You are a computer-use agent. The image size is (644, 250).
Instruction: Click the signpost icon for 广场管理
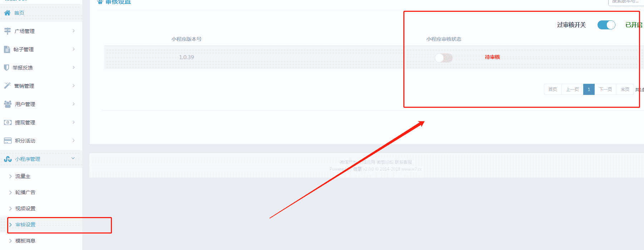pos(7,31)
